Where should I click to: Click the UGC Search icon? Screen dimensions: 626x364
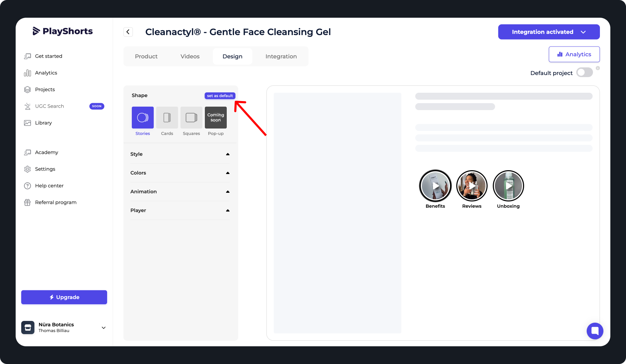pyautogui.click(x=27, y=106)
